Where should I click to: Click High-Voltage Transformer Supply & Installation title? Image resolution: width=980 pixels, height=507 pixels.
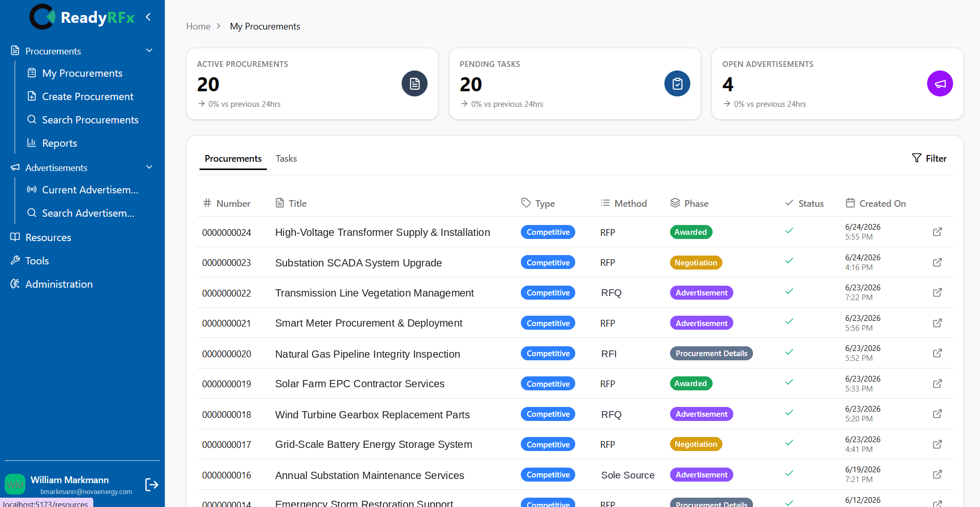(x=382, y=232)
